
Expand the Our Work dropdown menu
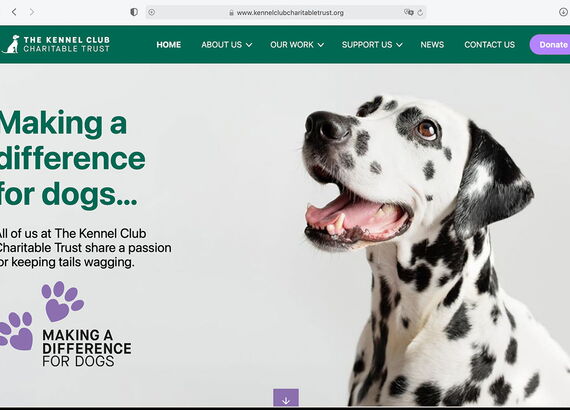(x=297, y=45)
